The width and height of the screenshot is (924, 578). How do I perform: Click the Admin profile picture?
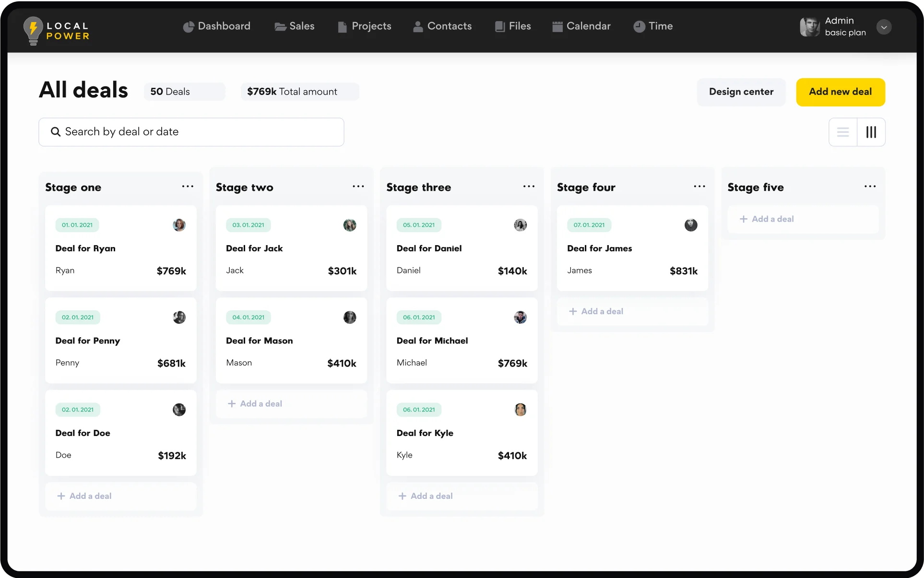coord(810,27)
